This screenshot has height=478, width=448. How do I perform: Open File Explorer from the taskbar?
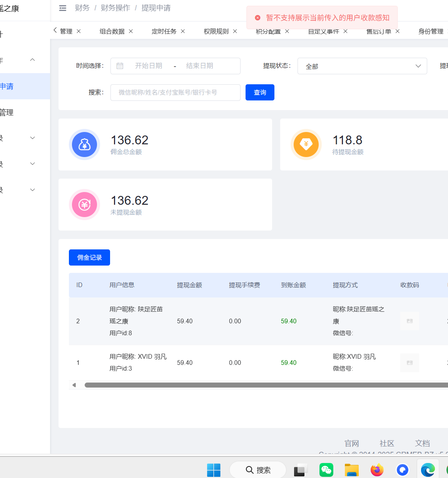tap(351, 470)
